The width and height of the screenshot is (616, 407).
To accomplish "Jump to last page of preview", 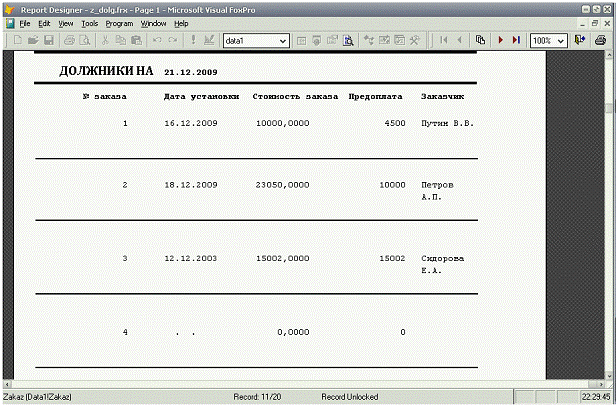I will (x=515, y=40).
